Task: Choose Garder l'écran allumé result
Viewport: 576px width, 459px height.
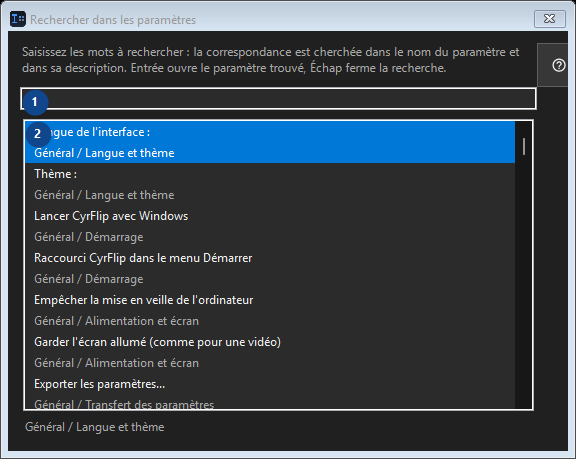Action: click(x=270, y=352)
